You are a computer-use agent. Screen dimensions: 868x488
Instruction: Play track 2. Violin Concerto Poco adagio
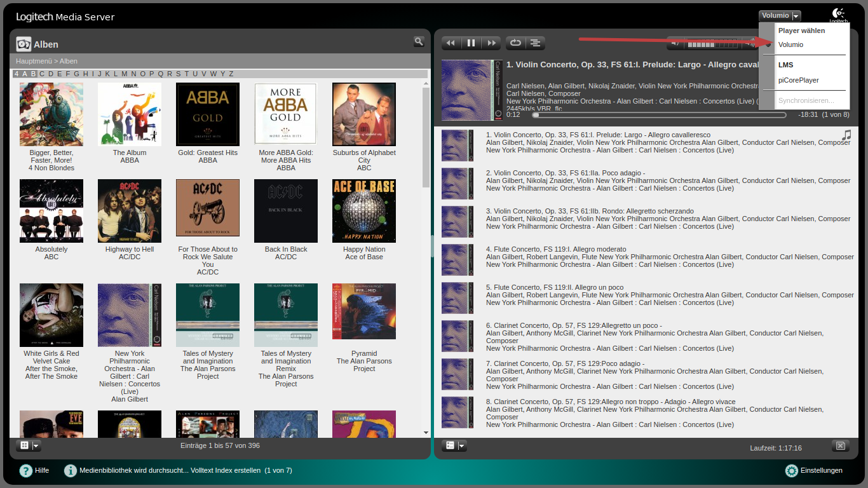(566, 173)
